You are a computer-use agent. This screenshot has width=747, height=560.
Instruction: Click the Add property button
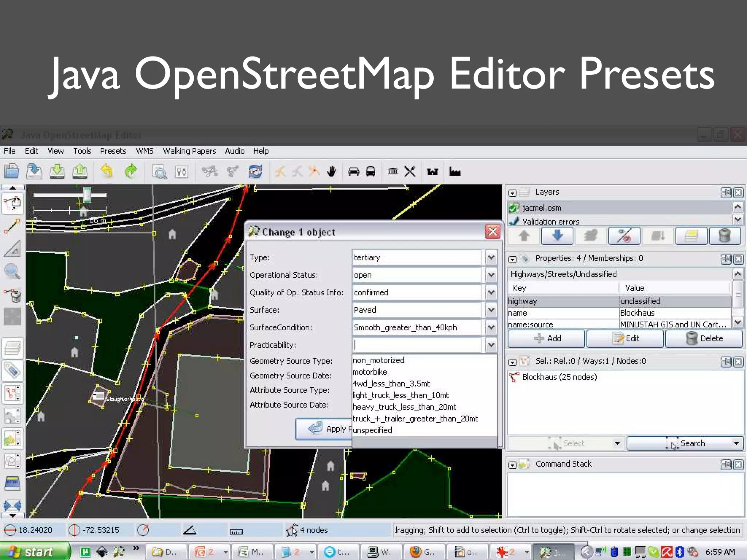click(x=546, y=338)
